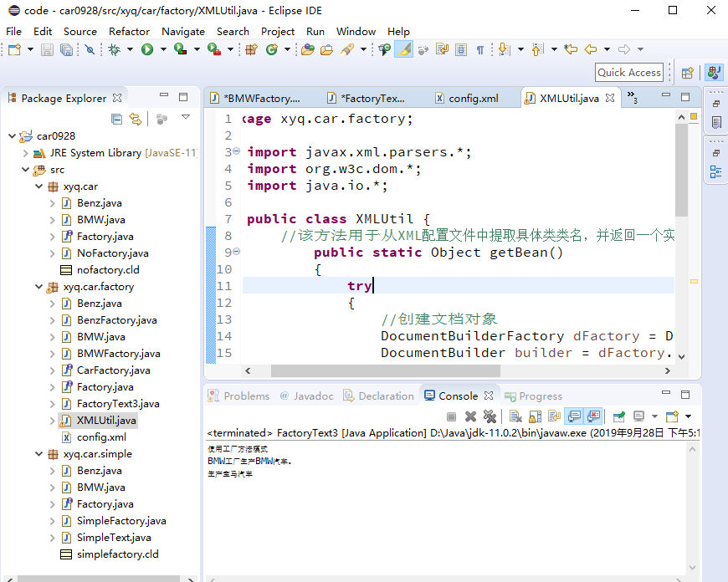This screenshot has width=728, height=582.
Task: Click the Save All icon
Action: coord(65,50)
